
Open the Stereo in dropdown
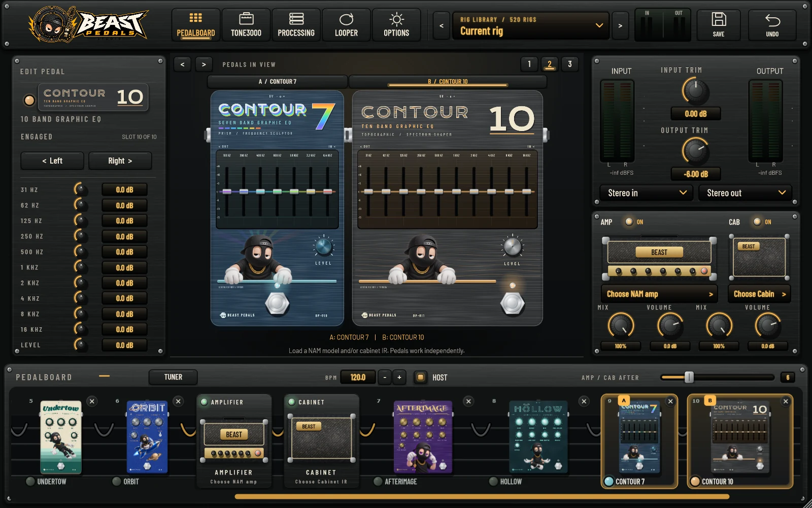click(647, 193)
